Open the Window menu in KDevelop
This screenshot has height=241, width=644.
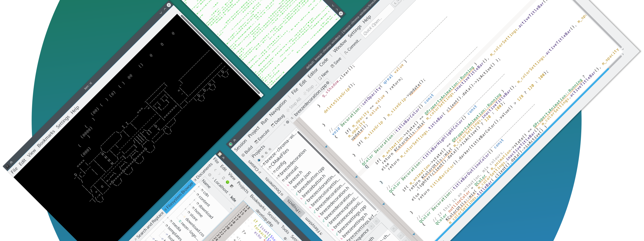pyautogui.click(x=340, y=46)
